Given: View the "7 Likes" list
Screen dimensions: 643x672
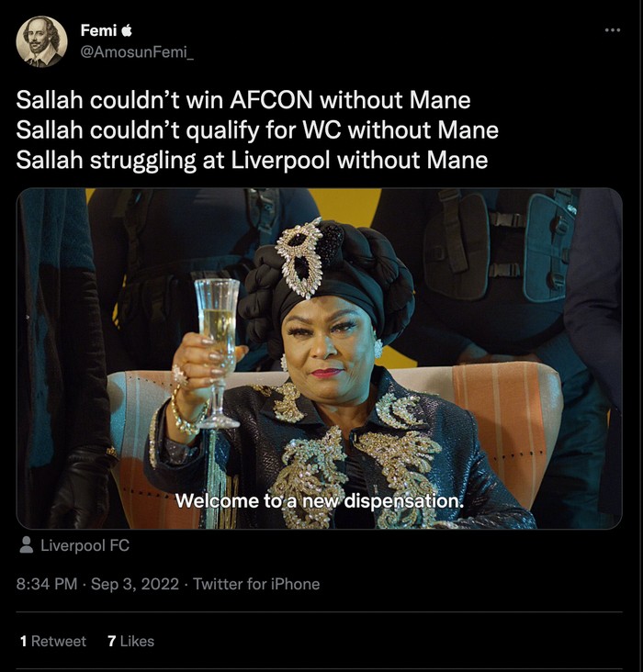Looking at the screenshot, I should click(130, 641).
